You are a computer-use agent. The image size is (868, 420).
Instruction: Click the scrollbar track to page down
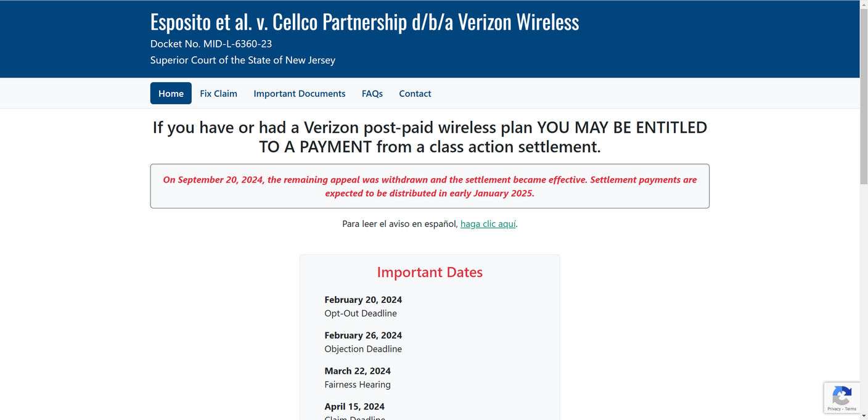864,278
